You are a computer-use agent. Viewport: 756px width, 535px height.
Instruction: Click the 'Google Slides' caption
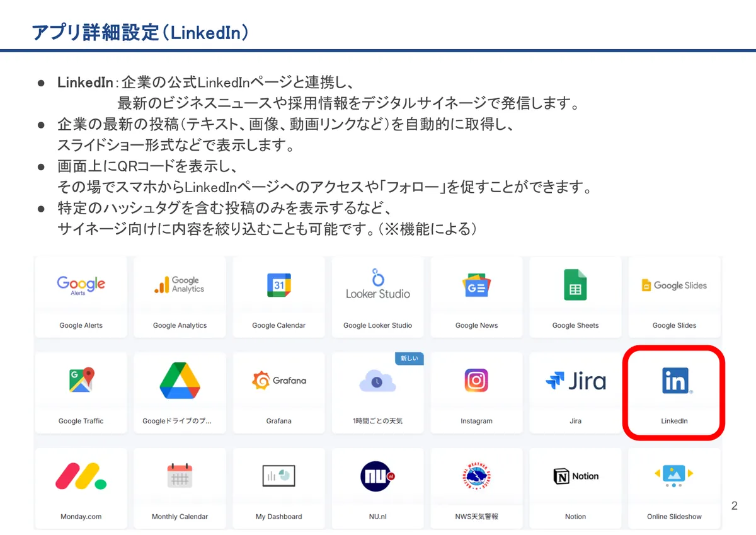tap(674, 325)
